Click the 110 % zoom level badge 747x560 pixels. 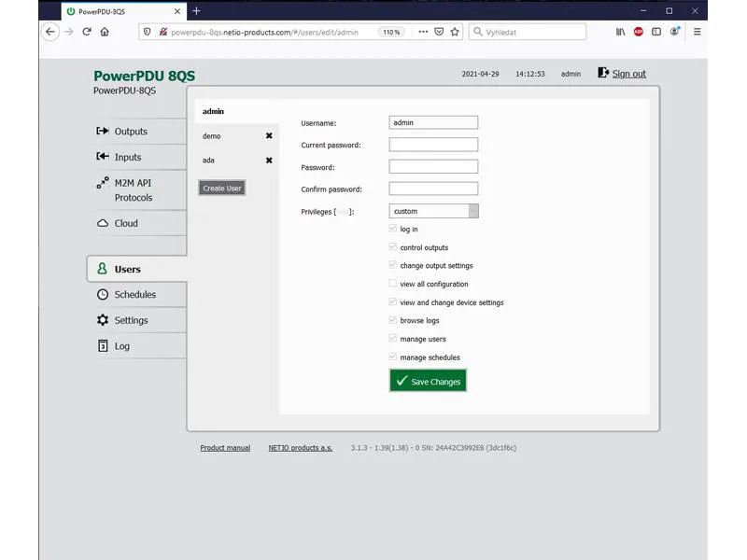pyautogui.click(x=391, y=32)
